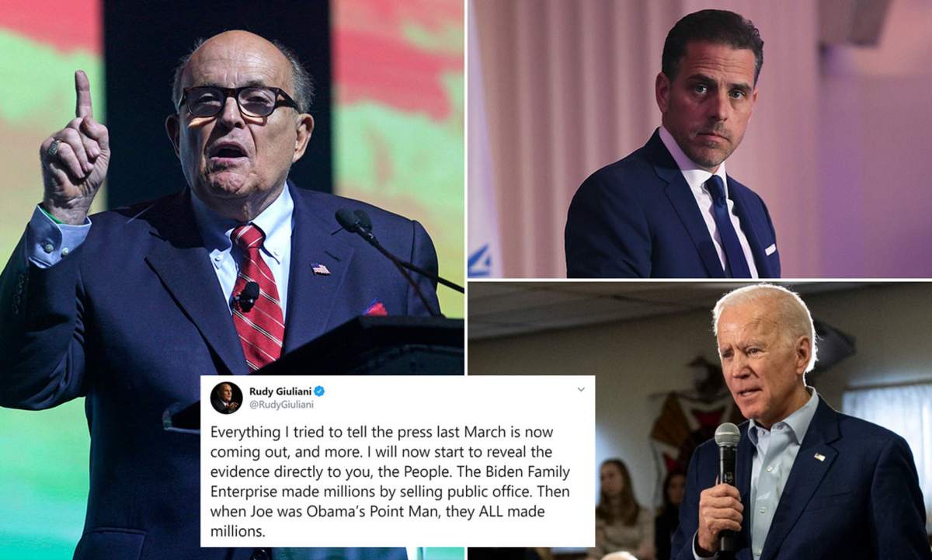Click the clip-on lapel microphone on the tie

[247, 297]
